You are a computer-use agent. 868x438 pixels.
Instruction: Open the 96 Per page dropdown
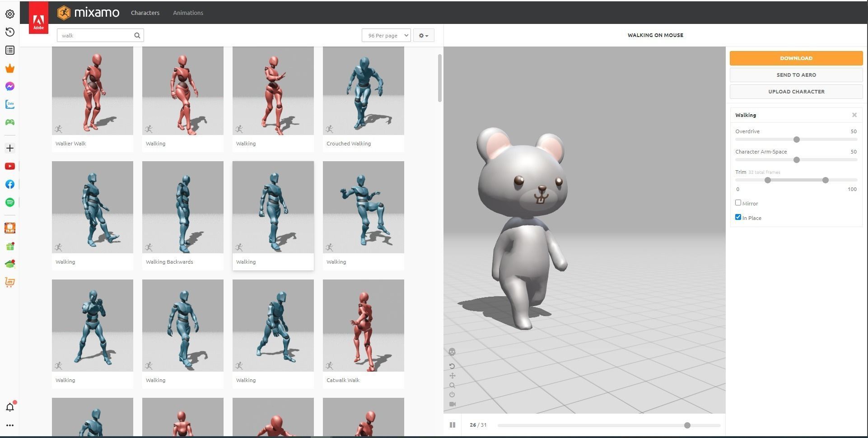pyautogui.click(x=386, y=35)
